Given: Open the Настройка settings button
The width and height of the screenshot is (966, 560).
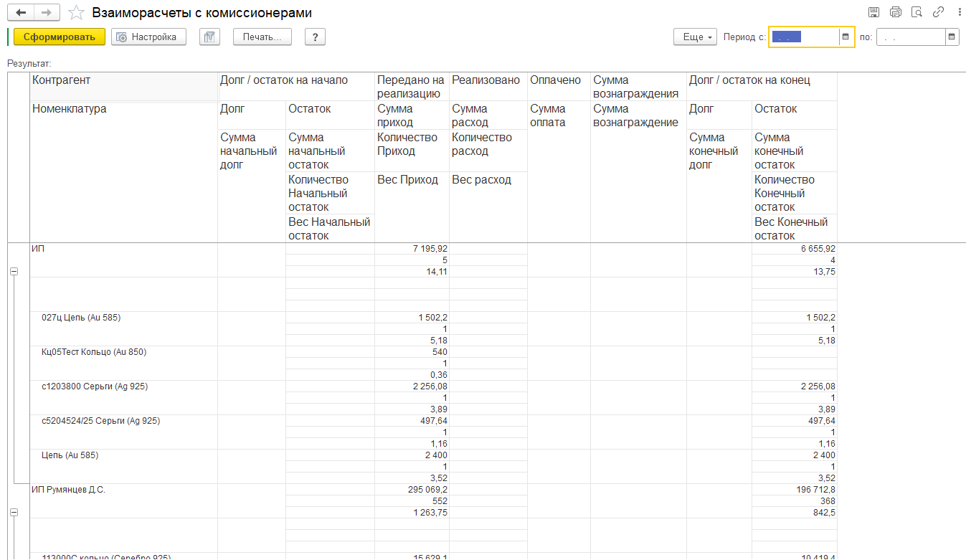Looking at the screenshot, I should [148, 37].
